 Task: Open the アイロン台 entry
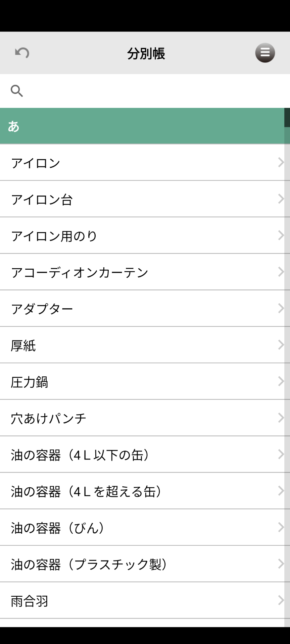[x=42, y=200]
